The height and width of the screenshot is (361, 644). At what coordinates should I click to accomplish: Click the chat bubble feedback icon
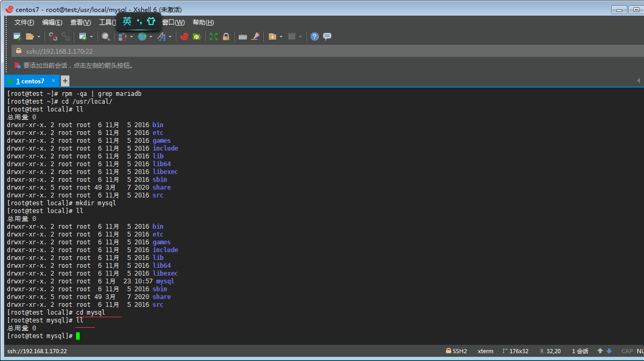(327, 36)
